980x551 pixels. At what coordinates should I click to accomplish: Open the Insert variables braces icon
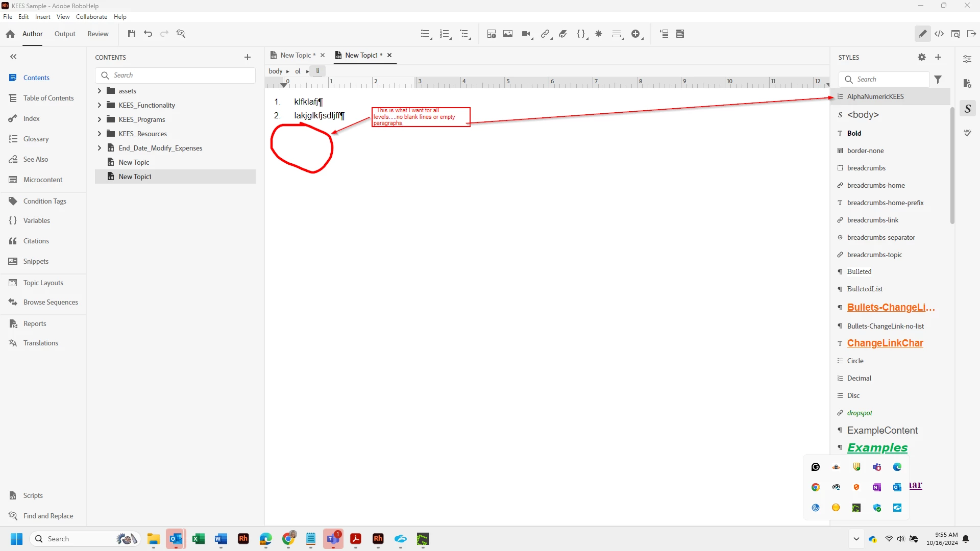(581, 34)
